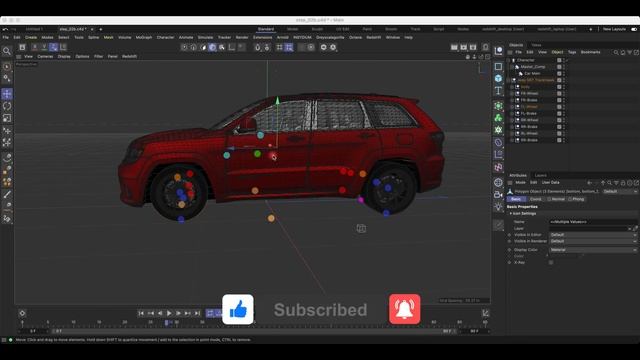The image size is (640, 360).
Task: Switch to the Takes tab beside Objects
Action: click(x=536, y=45)
